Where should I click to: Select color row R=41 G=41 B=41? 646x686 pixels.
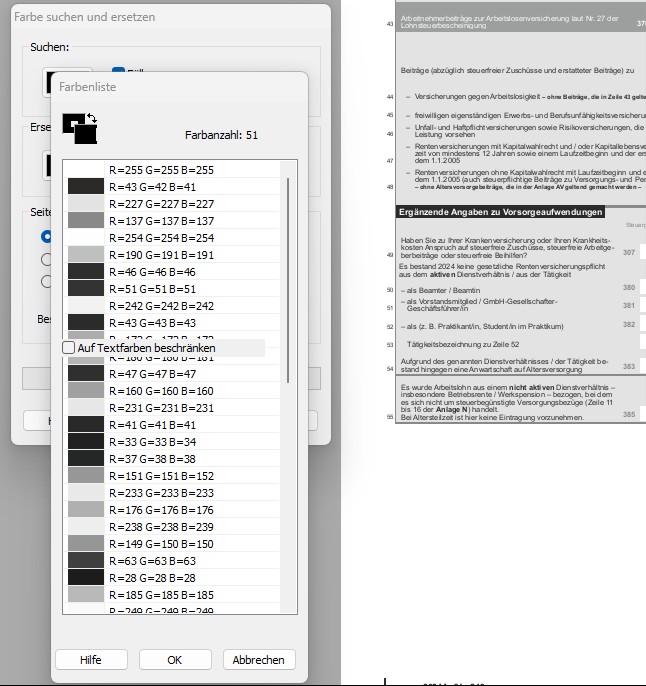tap(172, 425)
